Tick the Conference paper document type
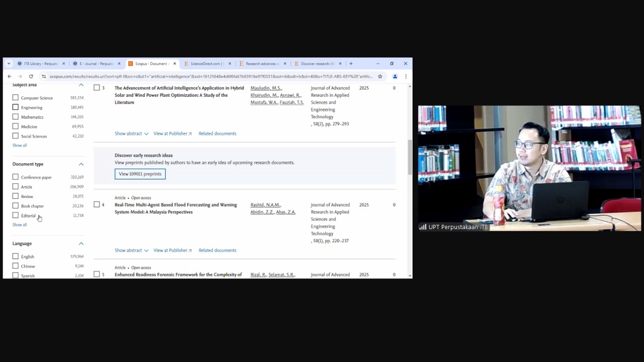 pos(16,177)
